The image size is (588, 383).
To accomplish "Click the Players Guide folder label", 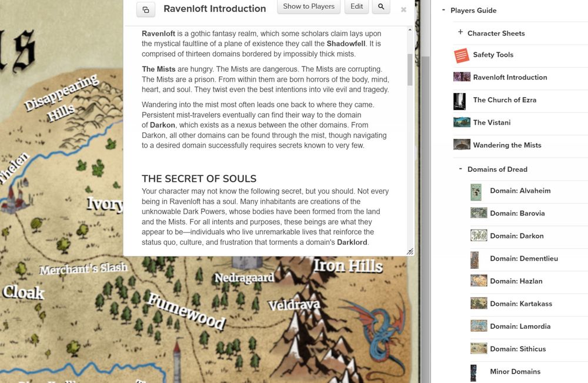I will coord(473,11).
